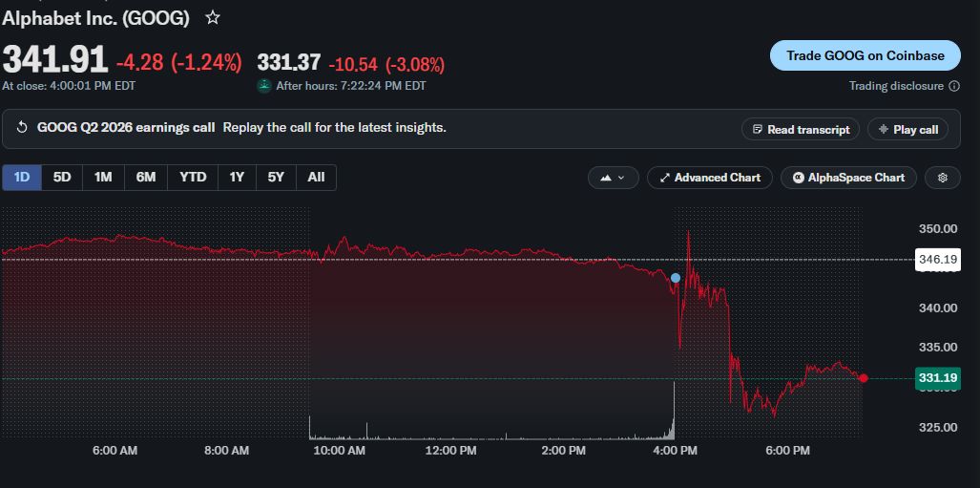
Task: Click the earnings call replay icon
Action: [22, 128]
